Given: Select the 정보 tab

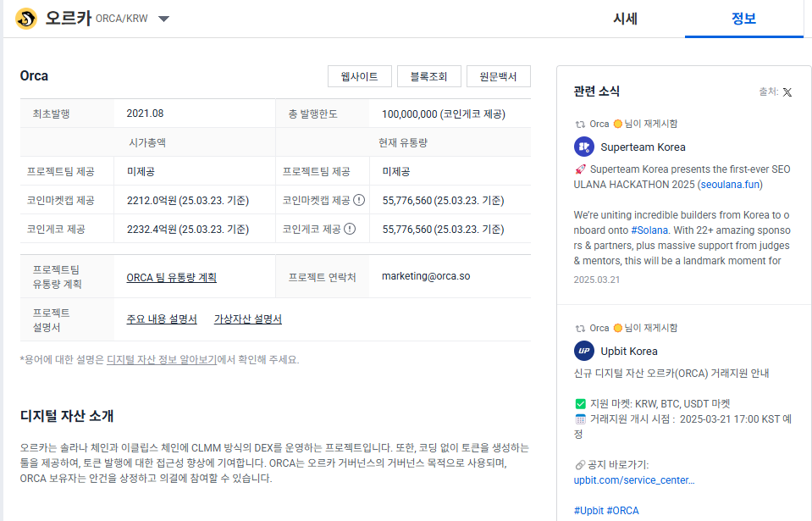Looking at the screenshot, I should pos(743,18).
